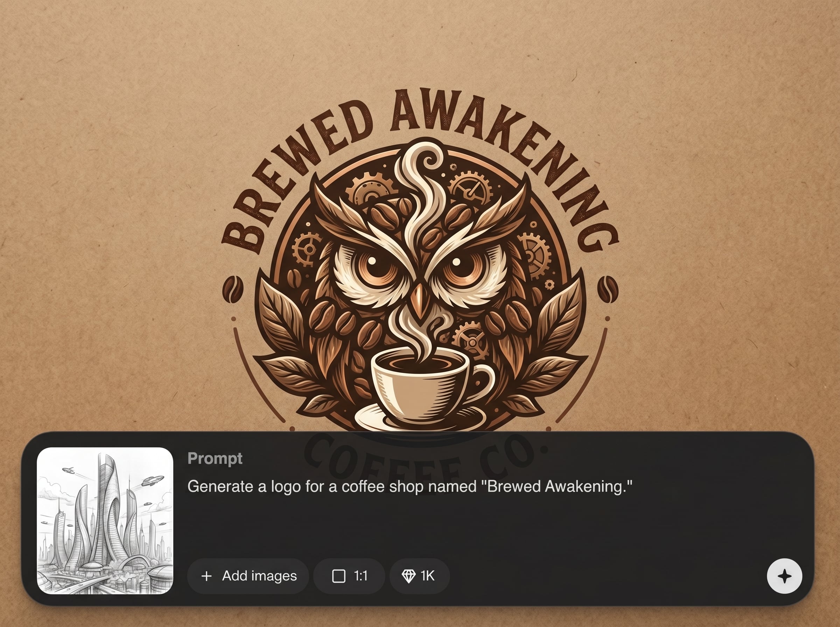Click the square aspect ratio icon
Screen dimensions: 840x627
[338, 576]
